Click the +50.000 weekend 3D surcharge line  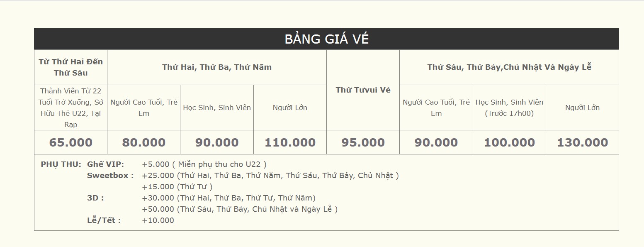pyautogui.click(x=240, y=209)
